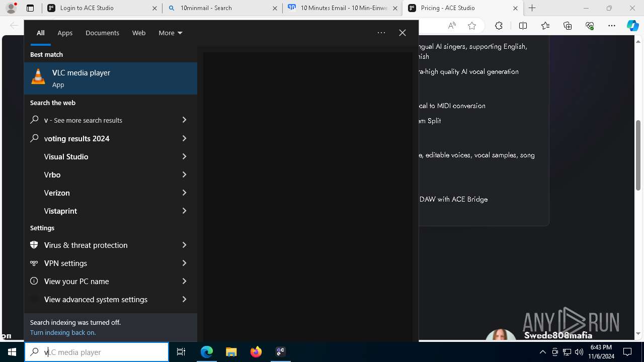Click the page vertical scrollbar thumb
Screen dimensions: 644x362
click(x=638, y=155)
